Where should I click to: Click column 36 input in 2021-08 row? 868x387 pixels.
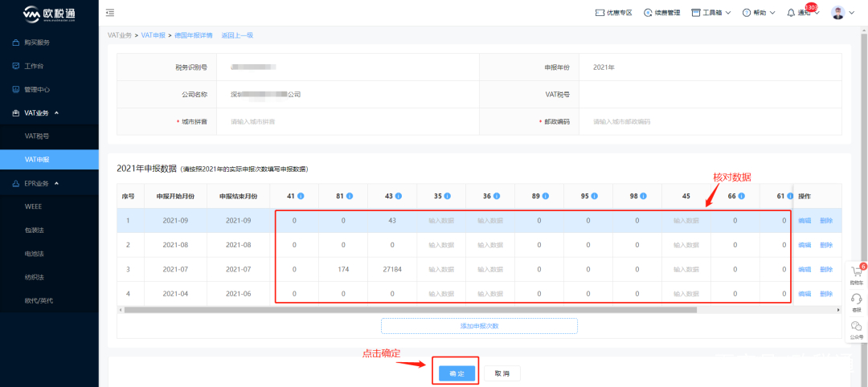tap(490, 245)
